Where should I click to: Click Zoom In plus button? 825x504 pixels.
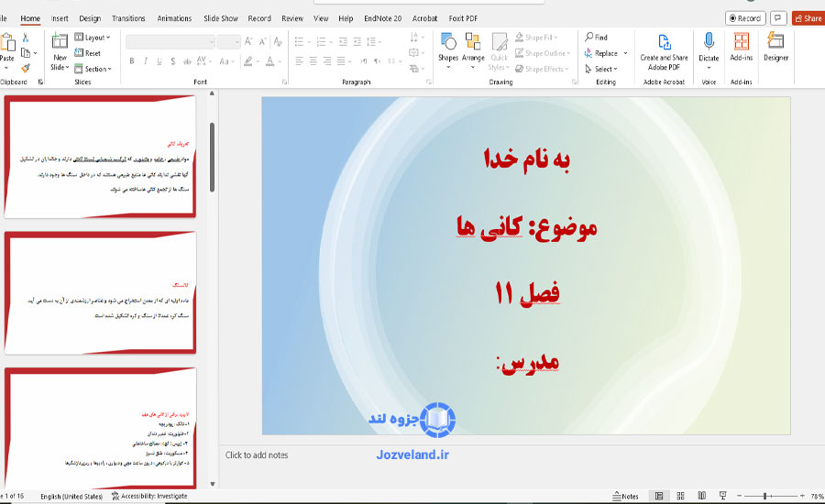click(x=802, y=496)
